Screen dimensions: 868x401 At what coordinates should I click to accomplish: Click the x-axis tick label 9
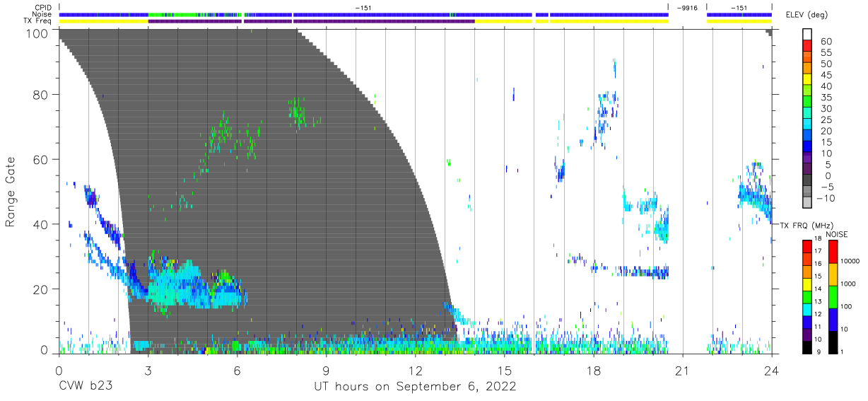[x=327, y=371]
